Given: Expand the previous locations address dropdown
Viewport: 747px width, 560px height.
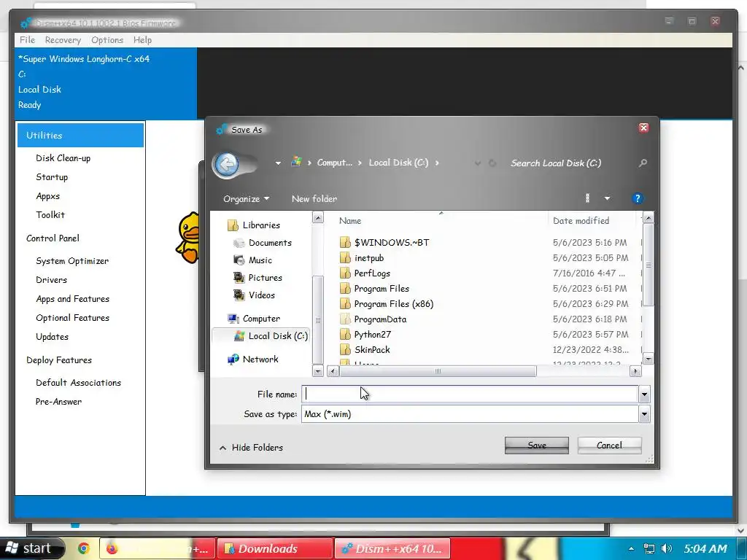Looking at the screenshot, I should click(x=477, y=163).
